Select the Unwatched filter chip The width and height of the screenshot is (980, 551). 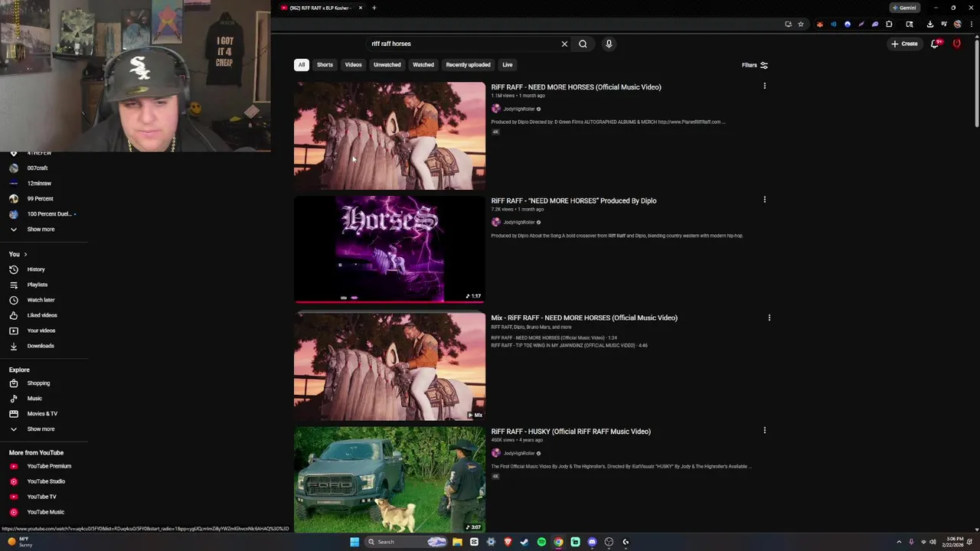pos(387,65)
